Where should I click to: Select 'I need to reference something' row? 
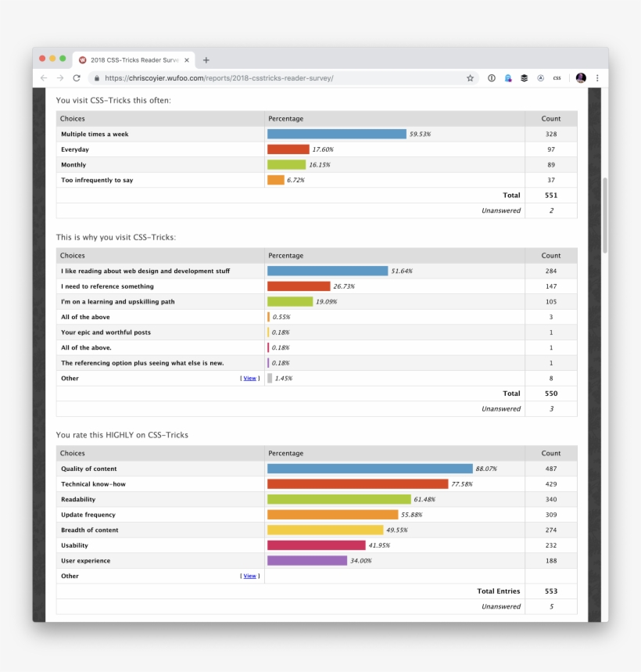click(x=107, y=286)
